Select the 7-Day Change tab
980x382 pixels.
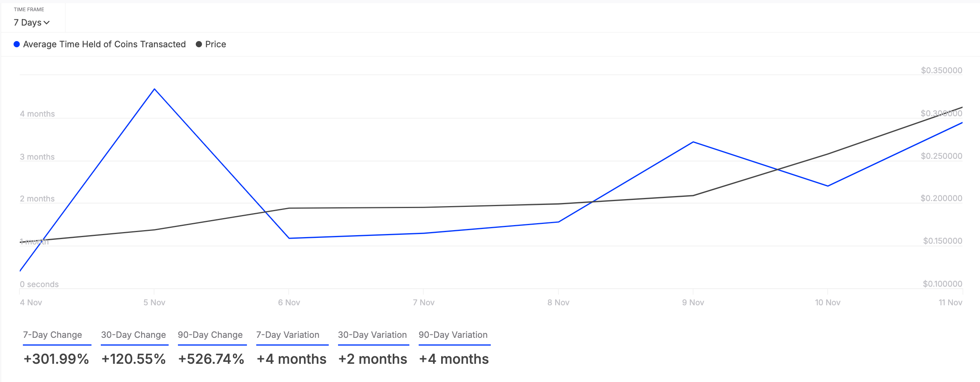[x=53, y=335]
